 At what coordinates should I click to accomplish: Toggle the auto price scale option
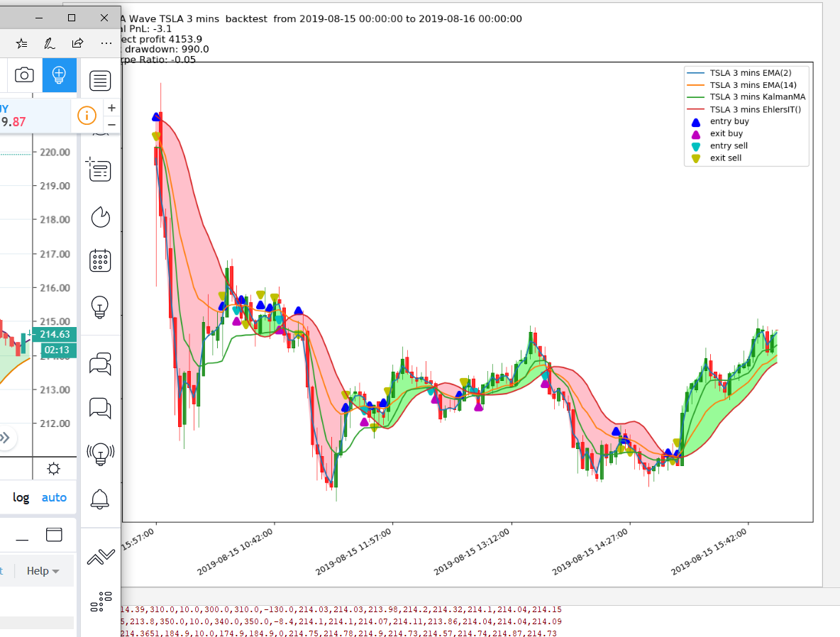[x=54, y=498]
